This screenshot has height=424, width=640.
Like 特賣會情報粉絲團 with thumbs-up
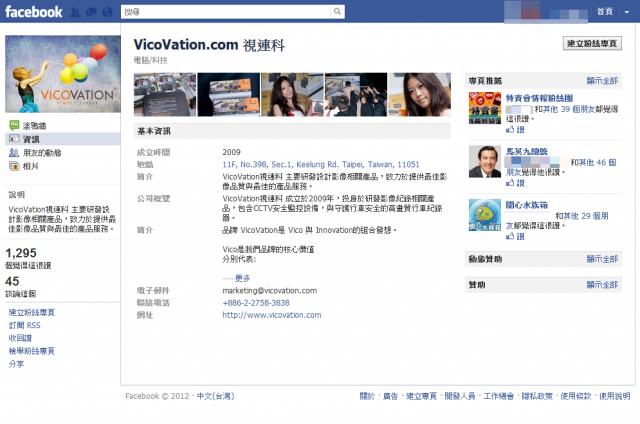515,129
